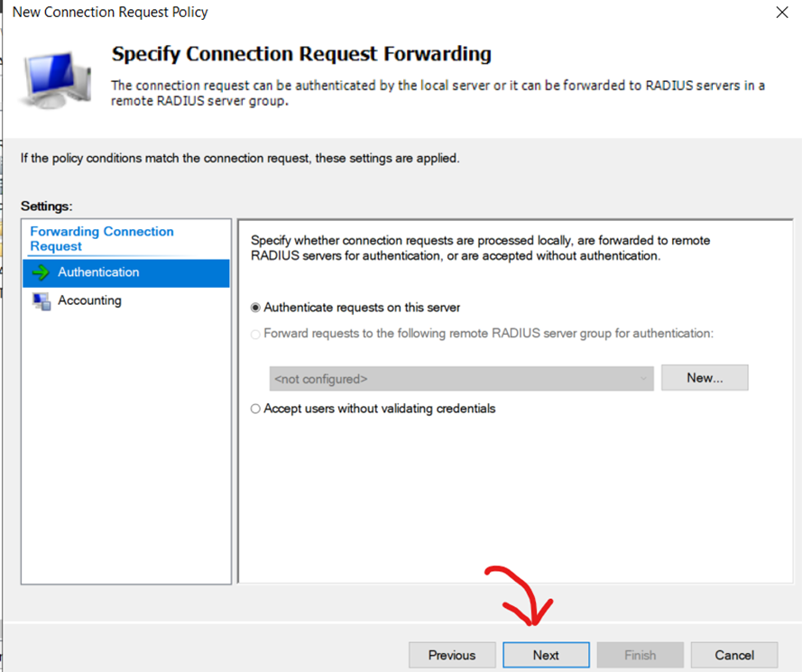Cancel the connection request policy wizard
The image size is (802, 672).
(734, 655)
